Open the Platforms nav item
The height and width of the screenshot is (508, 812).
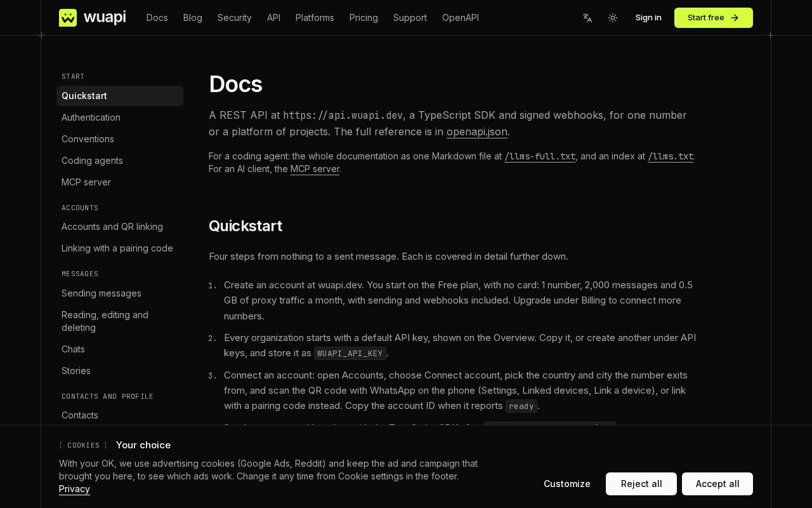pyautogui.click(x=315, y=18)
